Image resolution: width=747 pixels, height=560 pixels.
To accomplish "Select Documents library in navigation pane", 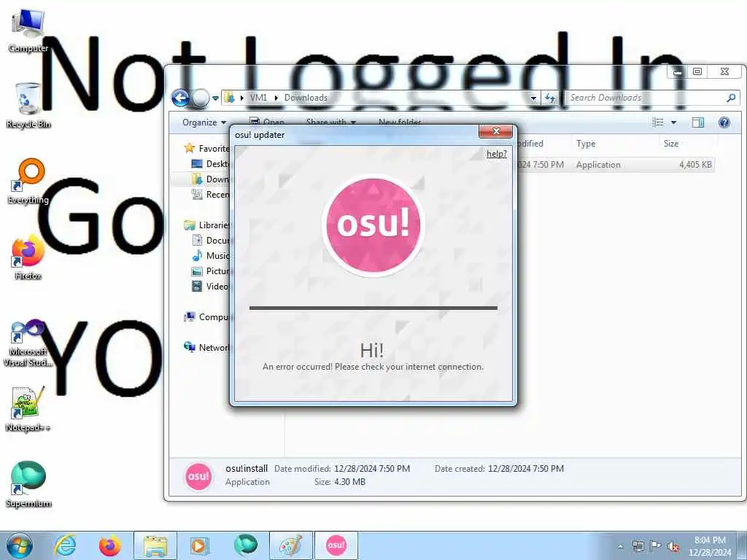I will coord(210,240).
